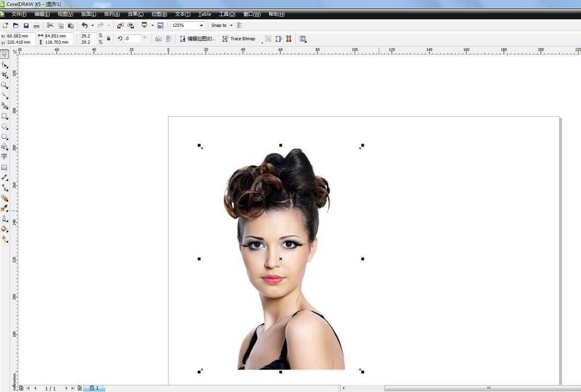Viewport: 581px width, 392px height.
Task: Click the Trace Bitmap button
Action: (x=238, y=39)
